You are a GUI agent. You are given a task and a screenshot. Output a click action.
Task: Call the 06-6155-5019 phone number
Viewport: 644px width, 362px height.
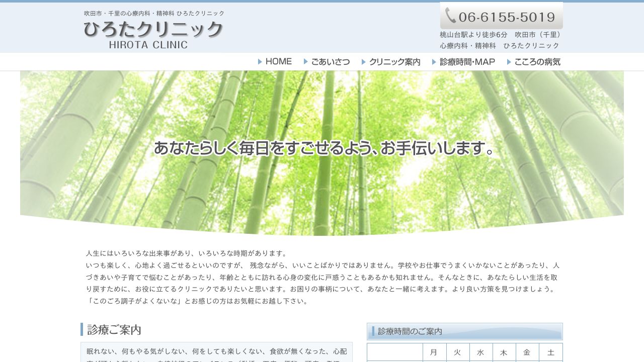[505, 17]
